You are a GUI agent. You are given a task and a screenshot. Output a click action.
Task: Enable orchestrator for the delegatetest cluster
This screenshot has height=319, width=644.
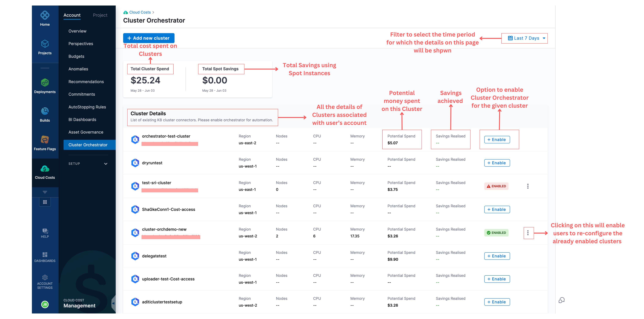click(497, 256)
